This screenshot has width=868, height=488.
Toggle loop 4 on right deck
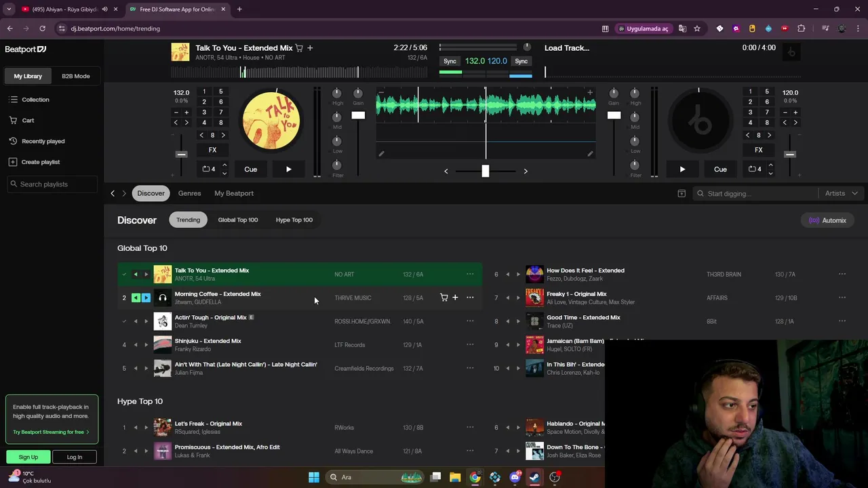[x=755, y=169]
